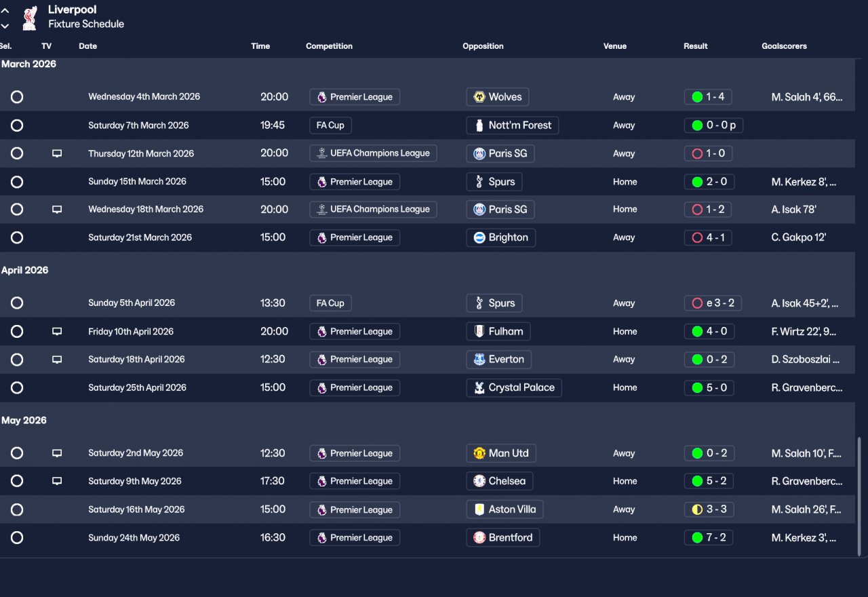Open FA Cup competition for 7th March match

[331, 126]
